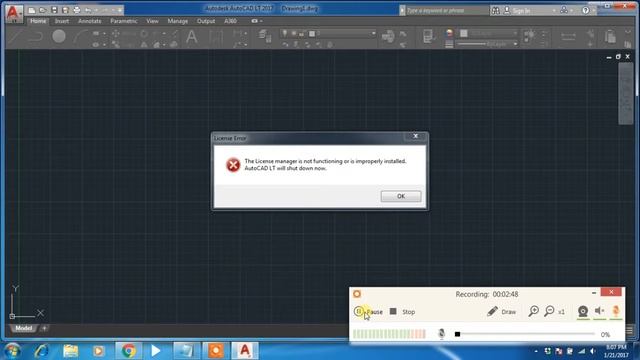This screenshot has height=360, width=640.
Task: Pause the screen recording
Action: pyautogui.click(x=369, y=312)
